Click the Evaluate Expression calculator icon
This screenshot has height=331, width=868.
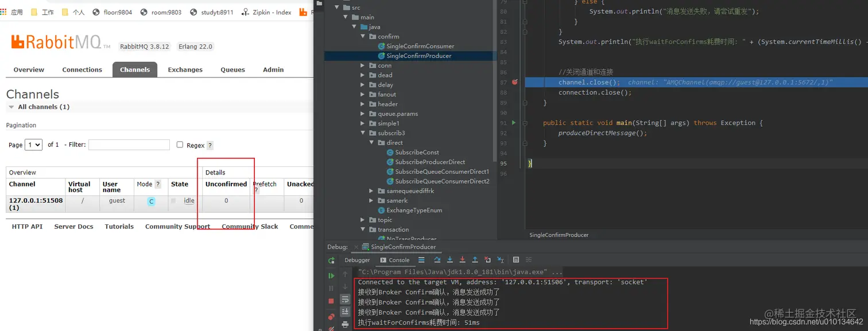tap(516, 260)
